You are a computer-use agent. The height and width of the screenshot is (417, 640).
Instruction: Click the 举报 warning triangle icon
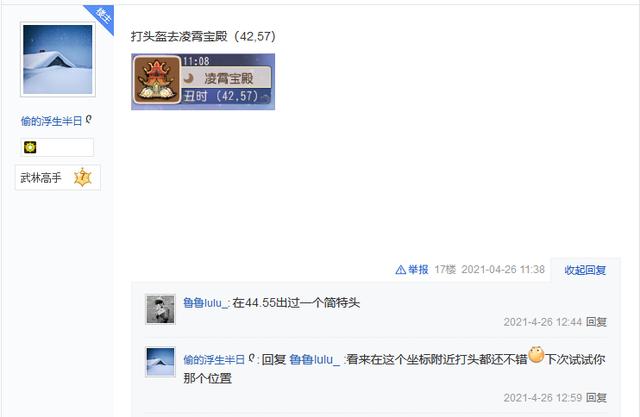coord(400,270)
